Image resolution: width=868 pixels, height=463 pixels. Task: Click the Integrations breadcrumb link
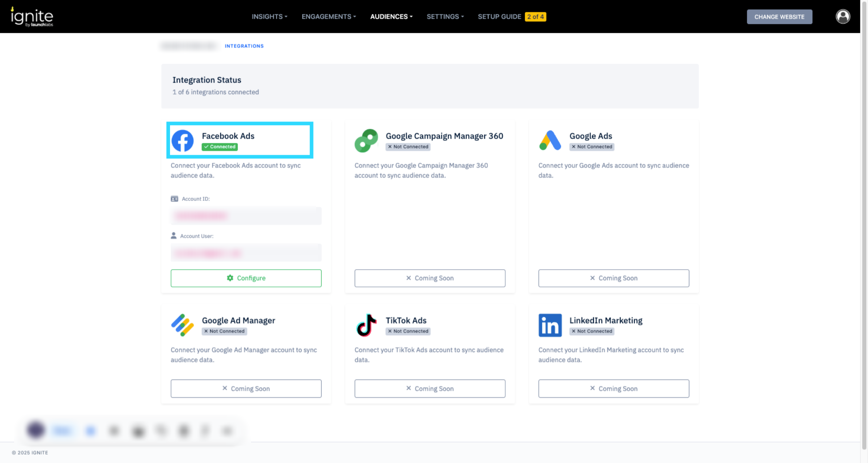[x=244, y=46]
